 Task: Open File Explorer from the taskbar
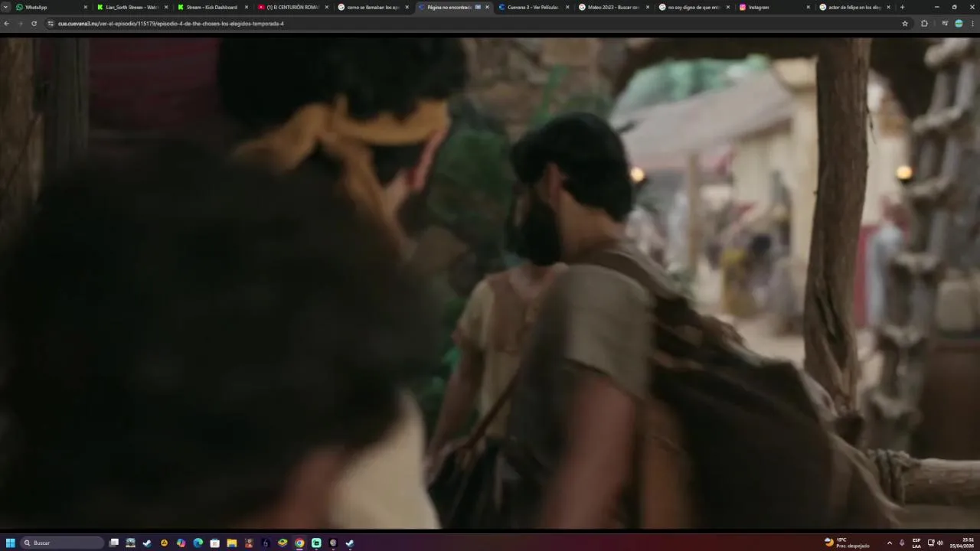(231, 543)
